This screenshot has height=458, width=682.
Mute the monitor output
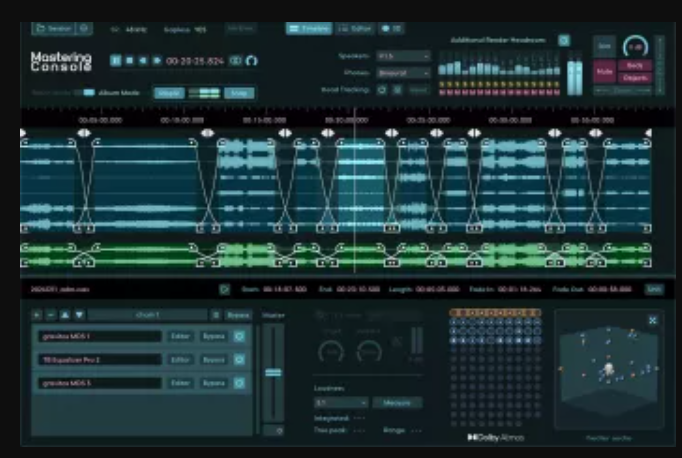click(x=605, y=71)
